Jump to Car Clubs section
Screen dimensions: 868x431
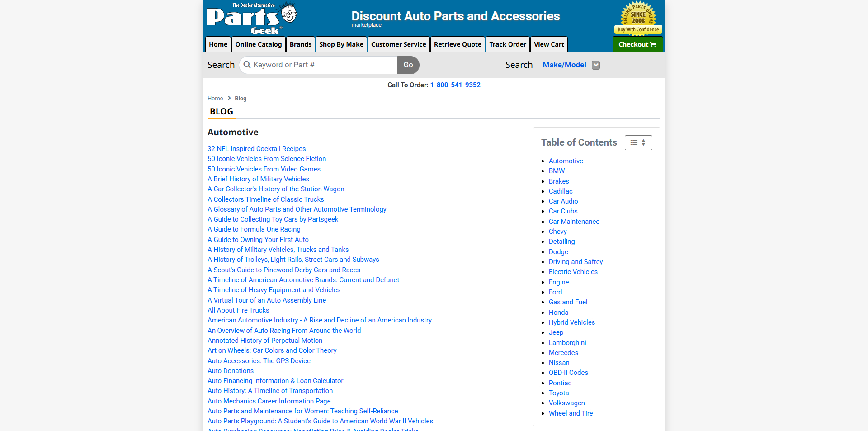[x=563, y=211]
